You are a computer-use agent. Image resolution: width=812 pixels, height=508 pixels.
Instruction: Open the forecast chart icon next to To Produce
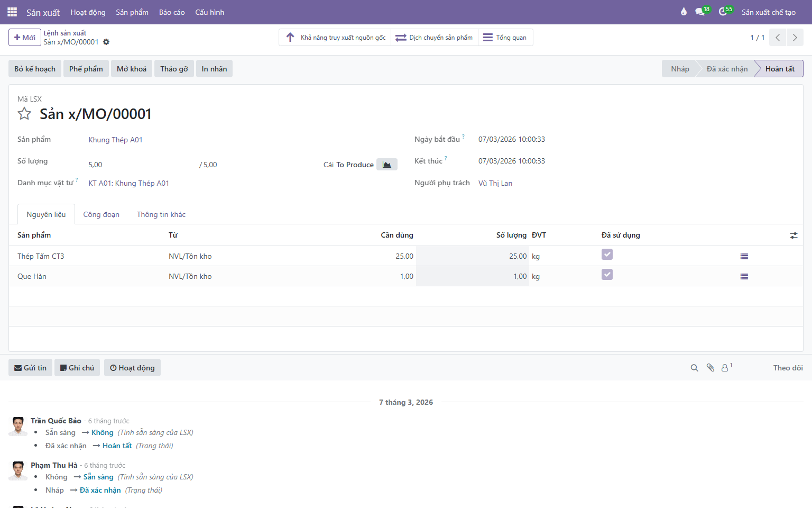click(387, 165)
